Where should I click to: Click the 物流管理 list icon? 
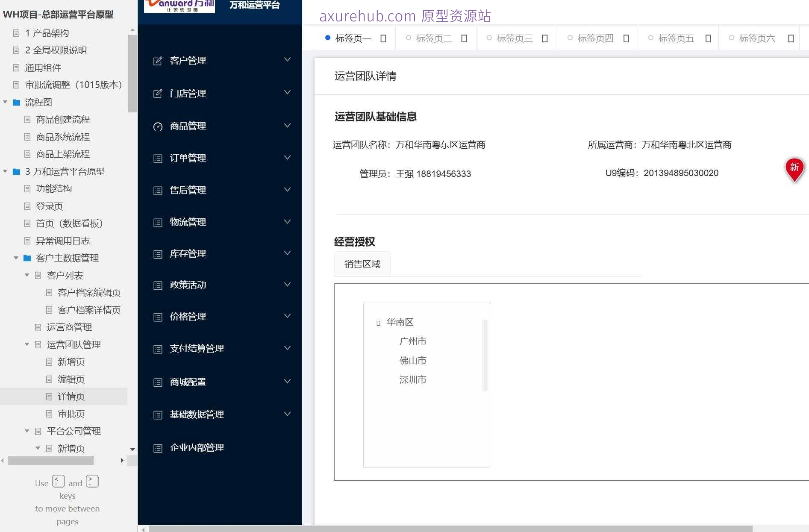(x=157, y=222)
